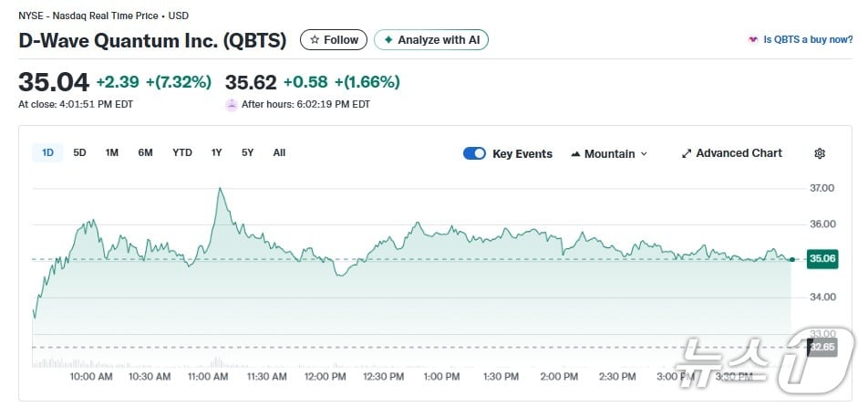Click the sparkle icon in Analyze with AI
This screenshot has width=868, height=407.
pos(388,40)
